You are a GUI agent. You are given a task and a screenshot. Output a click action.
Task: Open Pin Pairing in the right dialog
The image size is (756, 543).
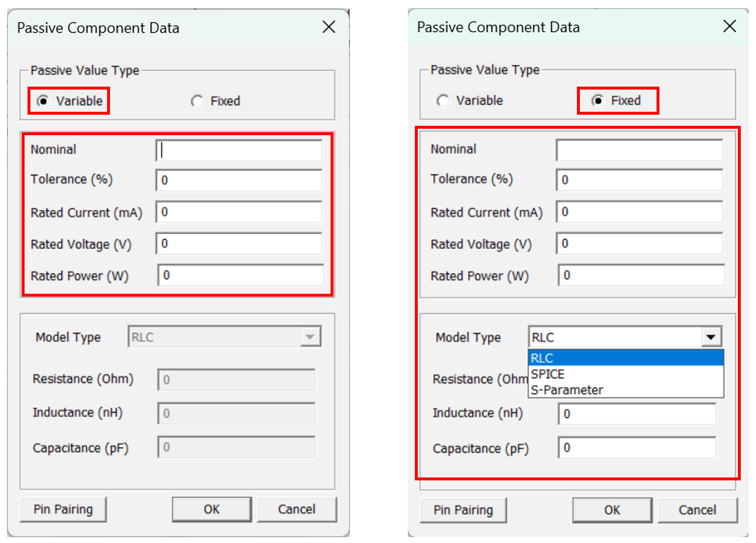(x=463, y=510)
